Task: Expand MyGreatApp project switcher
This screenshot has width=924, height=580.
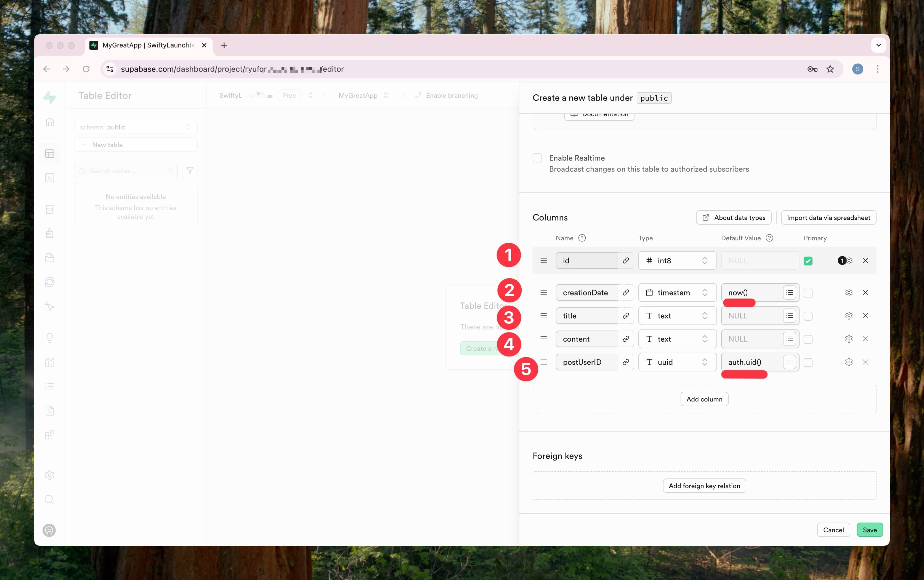Action: (386, 95)
